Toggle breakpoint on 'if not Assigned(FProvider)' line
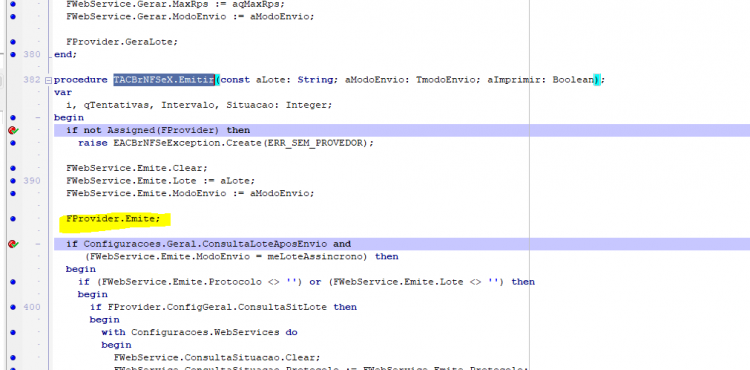 [x=13, y=131]
